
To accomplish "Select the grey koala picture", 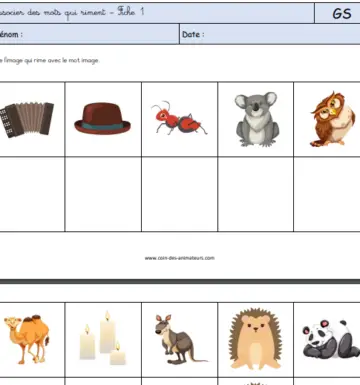I will [x=257, y=119].
